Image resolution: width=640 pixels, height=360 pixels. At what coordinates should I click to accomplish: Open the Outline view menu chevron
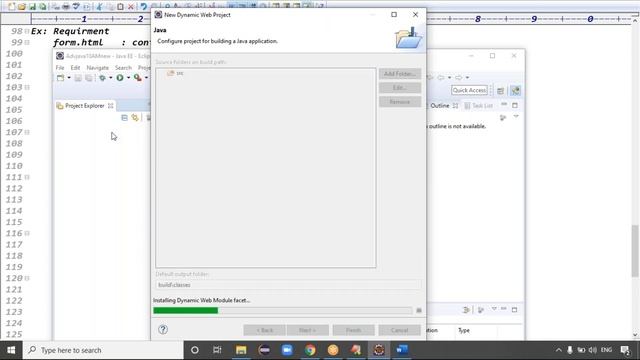(516, 117)
